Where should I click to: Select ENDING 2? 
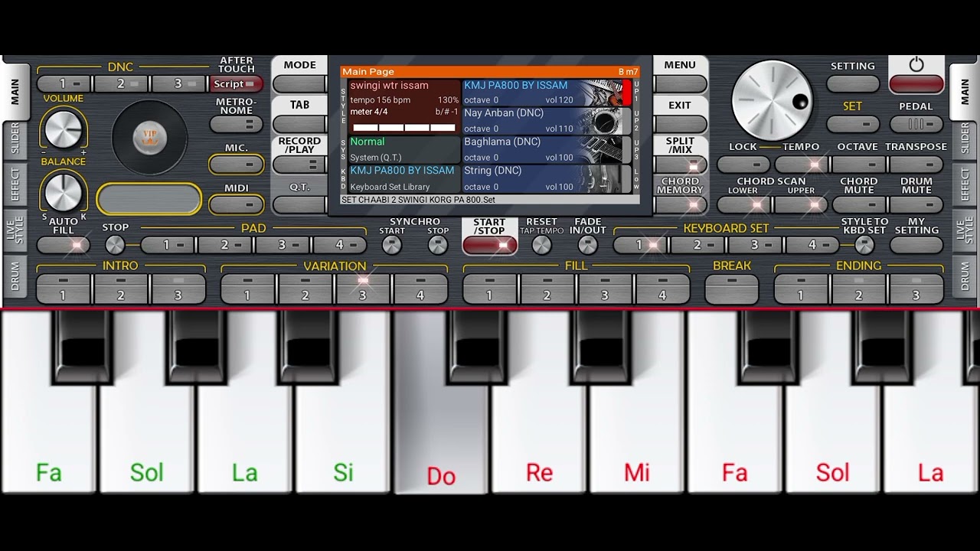pos(859,289)
